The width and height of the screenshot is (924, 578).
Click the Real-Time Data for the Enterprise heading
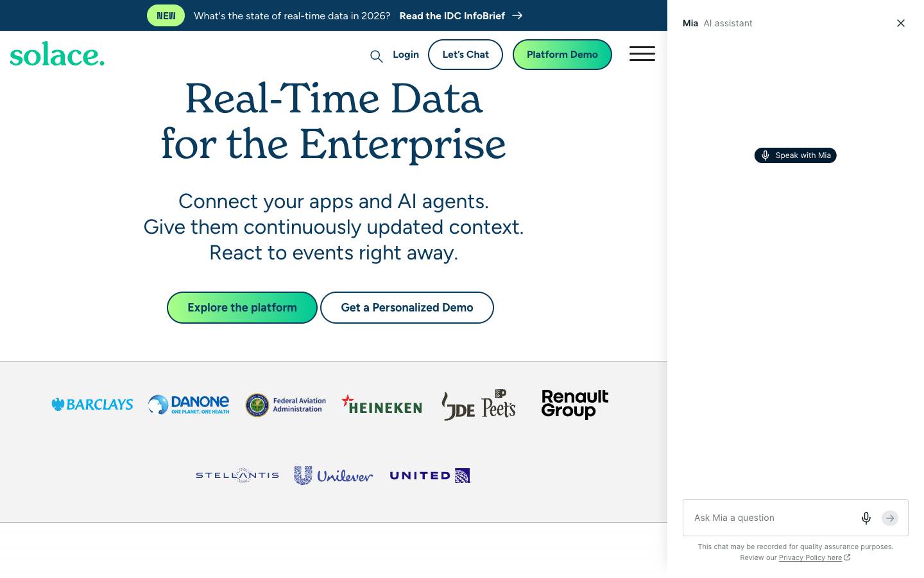(334, 121)
